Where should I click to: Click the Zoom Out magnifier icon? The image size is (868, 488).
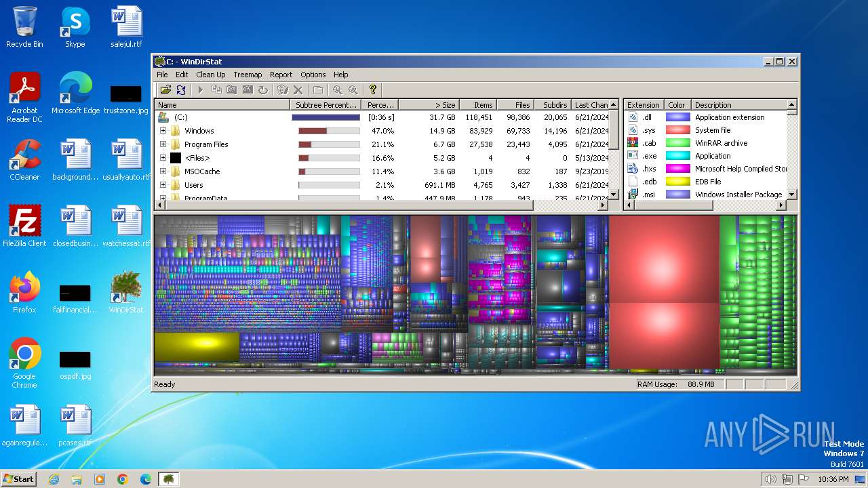point(353,89)
